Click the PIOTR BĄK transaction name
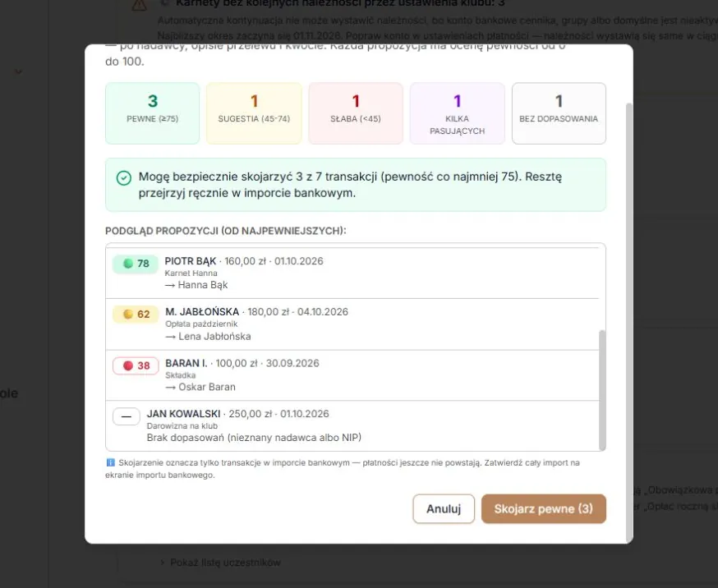The width and height of the screenshot is (718, 588). [x=190, y=261]
